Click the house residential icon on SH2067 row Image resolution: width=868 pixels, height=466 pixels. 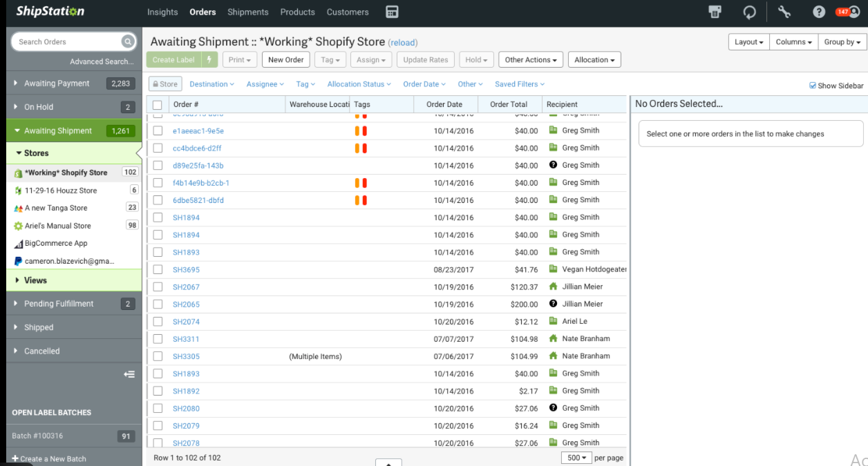click(x=553, y=287)
